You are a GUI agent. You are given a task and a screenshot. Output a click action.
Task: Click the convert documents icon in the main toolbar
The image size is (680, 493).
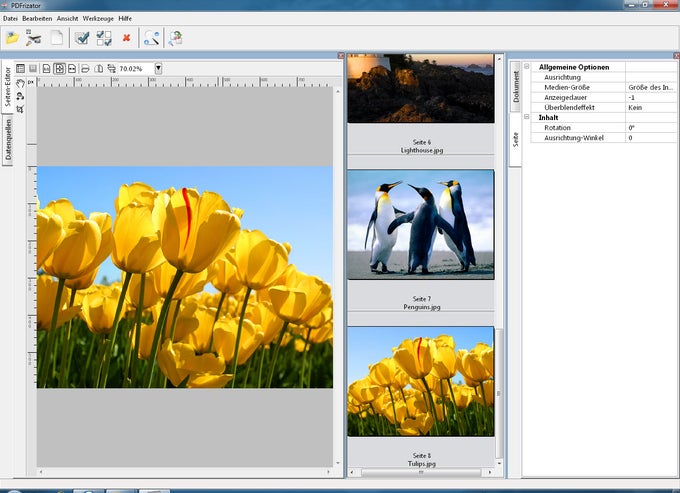pyautogui.click(x=175, y=38)
